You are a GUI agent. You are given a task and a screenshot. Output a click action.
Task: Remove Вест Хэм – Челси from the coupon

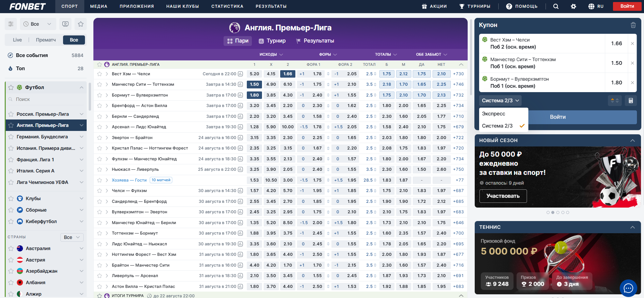tap(632, 44)
